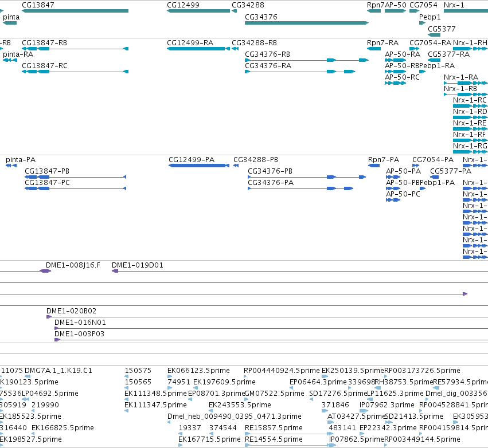Open the CG34376-PB protein label
This screenshot has width=488, height=448.
point(270,171)
